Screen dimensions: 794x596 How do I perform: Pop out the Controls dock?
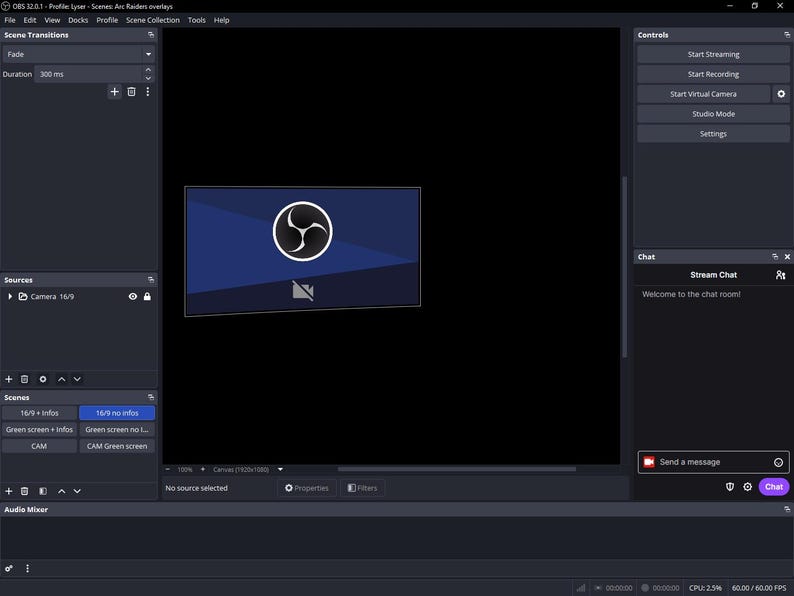tap(787, 35)
